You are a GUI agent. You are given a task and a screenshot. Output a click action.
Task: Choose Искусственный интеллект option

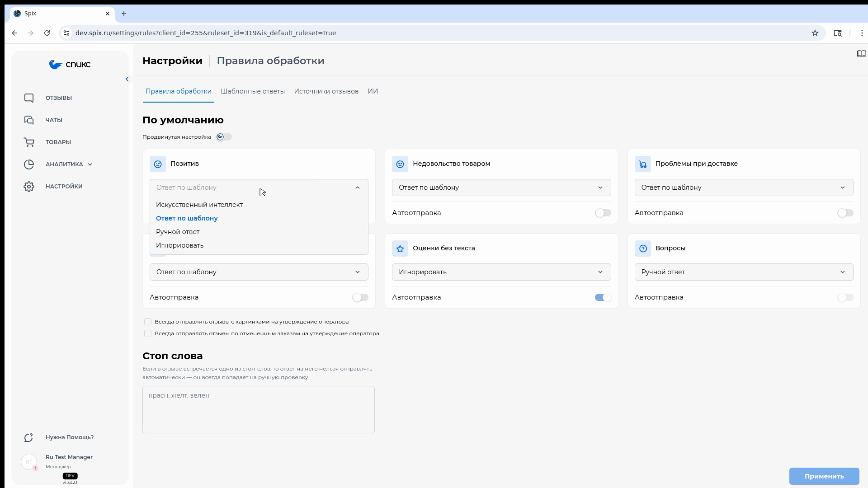(x=259, y=205)
